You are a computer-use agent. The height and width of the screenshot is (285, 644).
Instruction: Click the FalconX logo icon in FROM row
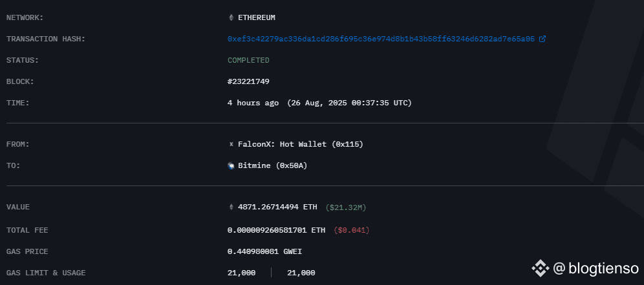(231, 144)
